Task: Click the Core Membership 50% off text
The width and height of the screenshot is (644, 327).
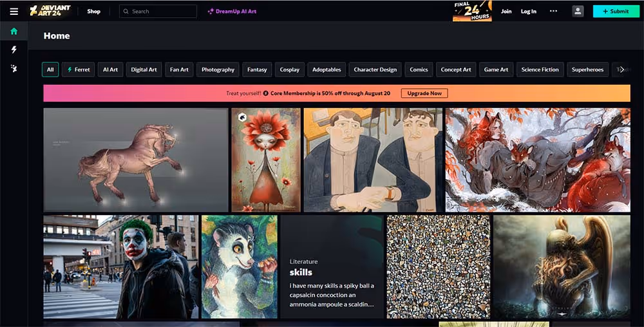Action: (330, 93)
